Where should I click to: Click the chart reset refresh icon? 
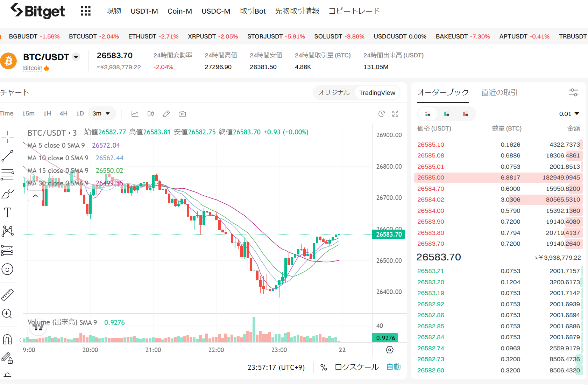[382, 114]
